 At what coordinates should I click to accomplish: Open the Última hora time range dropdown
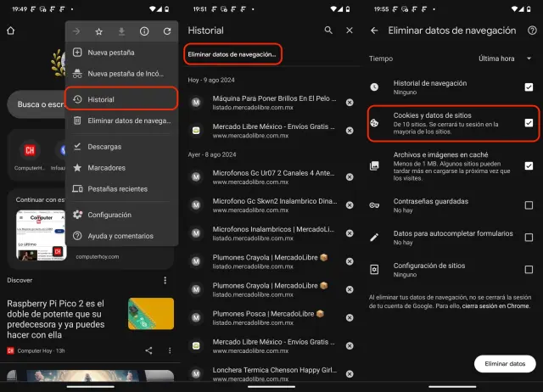point(505,59)
